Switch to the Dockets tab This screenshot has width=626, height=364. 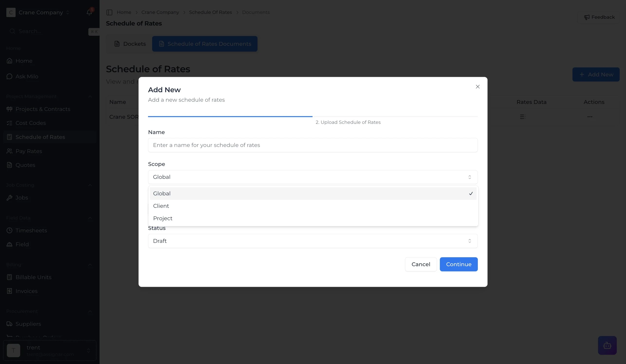pyautogui.click(x=130, y=44)
